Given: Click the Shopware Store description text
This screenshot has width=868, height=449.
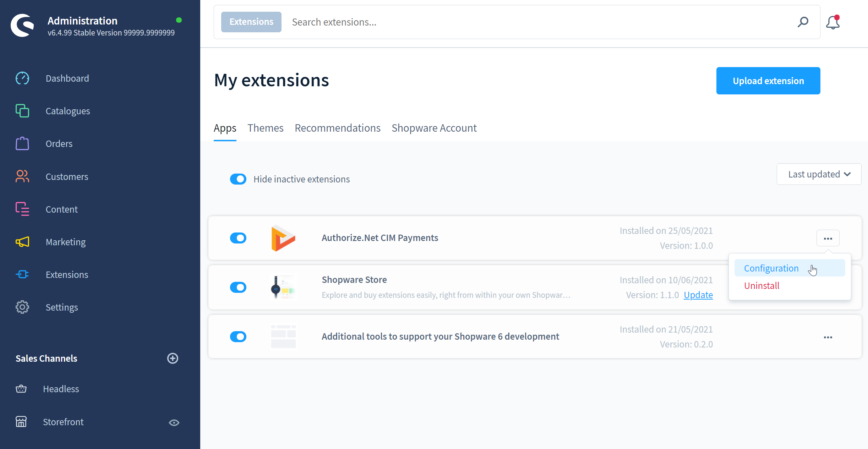Looking at the screenshot, I should pos(446,295).
